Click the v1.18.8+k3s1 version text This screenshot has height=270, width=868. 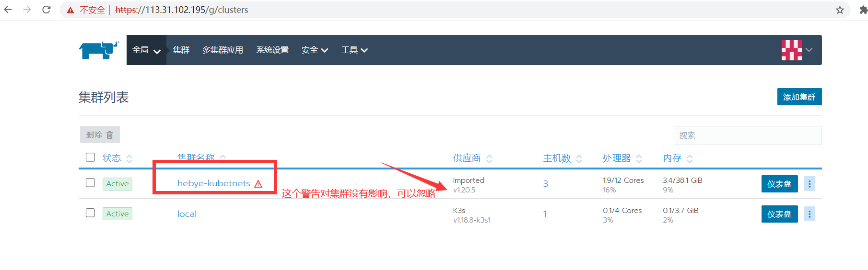(x=472, y=220)
